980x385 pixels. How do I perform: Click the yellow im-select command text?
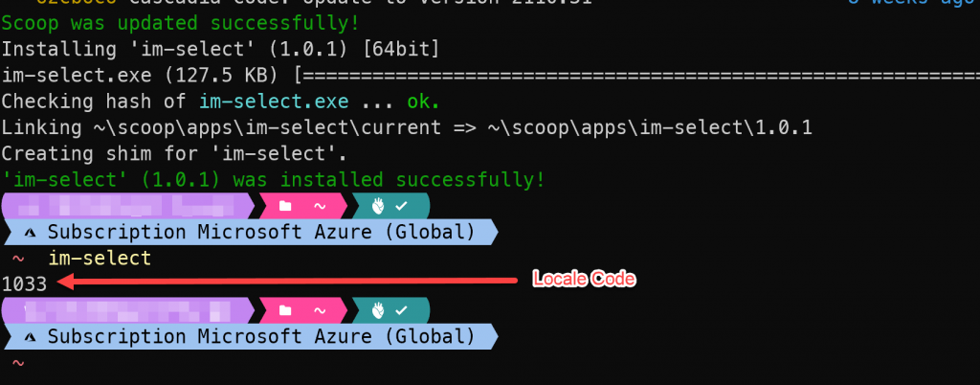click(100, 259)
